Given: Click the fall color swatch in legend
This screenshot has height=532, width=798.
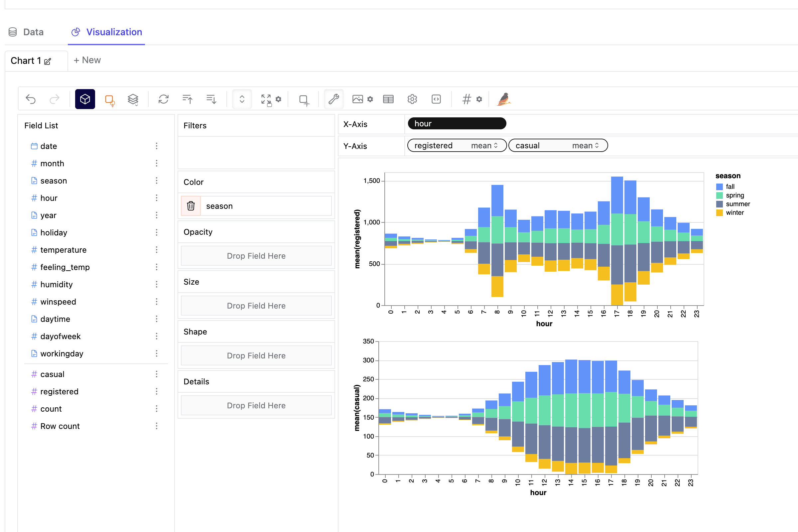Looking at the screenshot, I should [x=719, y=187].
